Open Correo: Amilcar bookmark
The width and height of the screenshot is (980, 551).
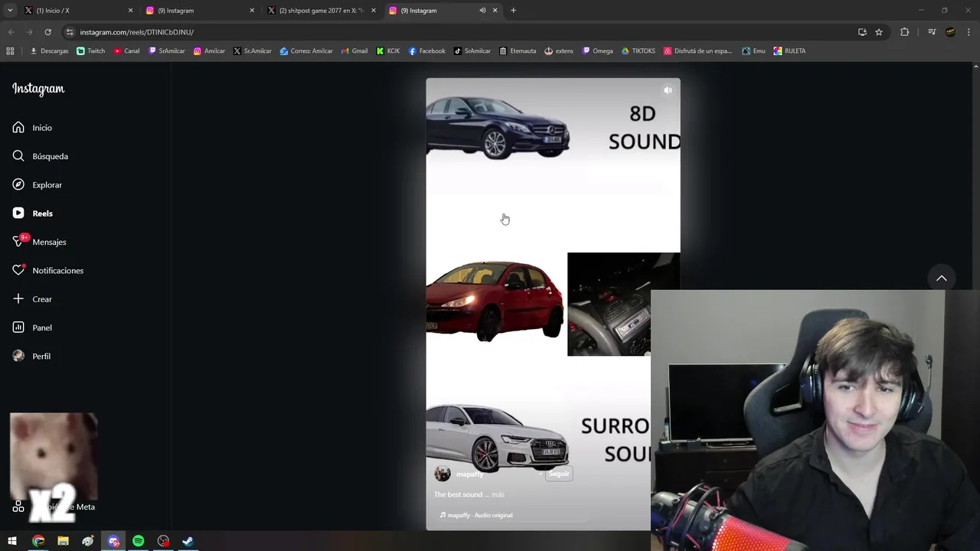coord(306,51)
